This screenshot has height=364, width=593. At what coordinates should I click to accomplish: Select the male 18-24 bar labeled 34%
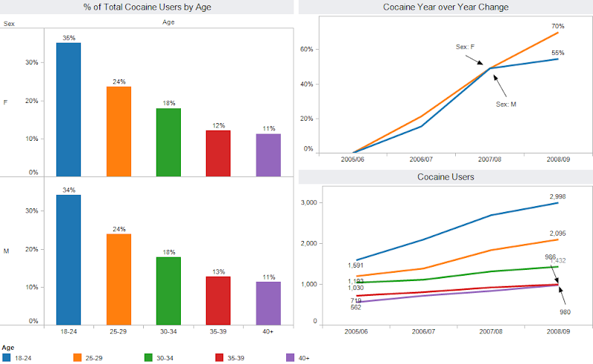coord(68,260)
